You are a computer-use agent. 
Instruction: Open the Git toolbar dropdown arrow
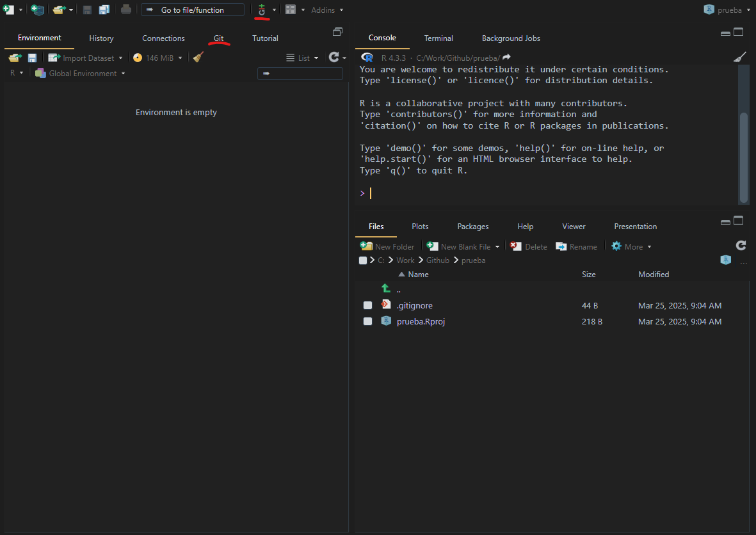click(x=275, y=10)
